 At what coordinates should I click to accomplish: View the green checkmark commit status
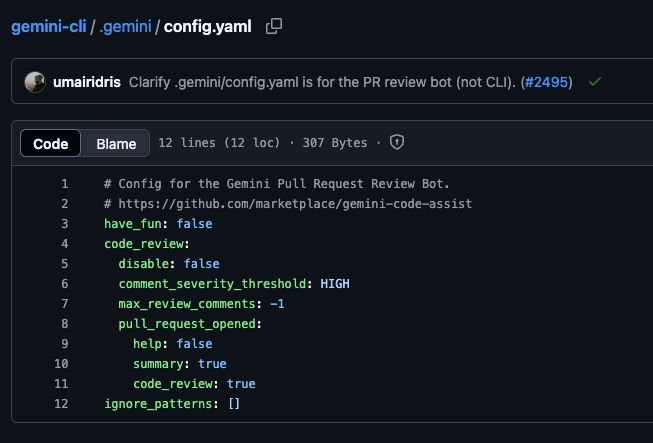click(x=595, y=82)
